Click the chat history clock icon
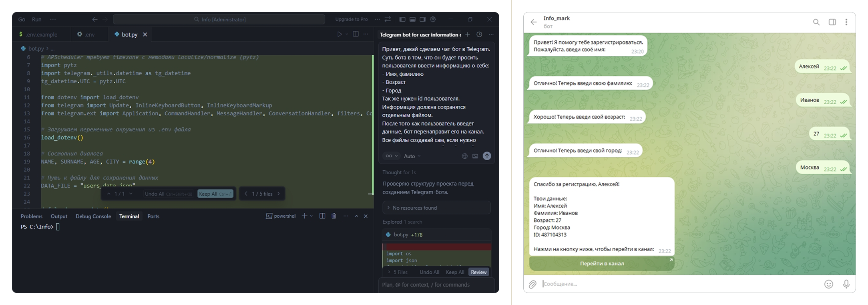The image size is (868, 305). tap(479, 35)
